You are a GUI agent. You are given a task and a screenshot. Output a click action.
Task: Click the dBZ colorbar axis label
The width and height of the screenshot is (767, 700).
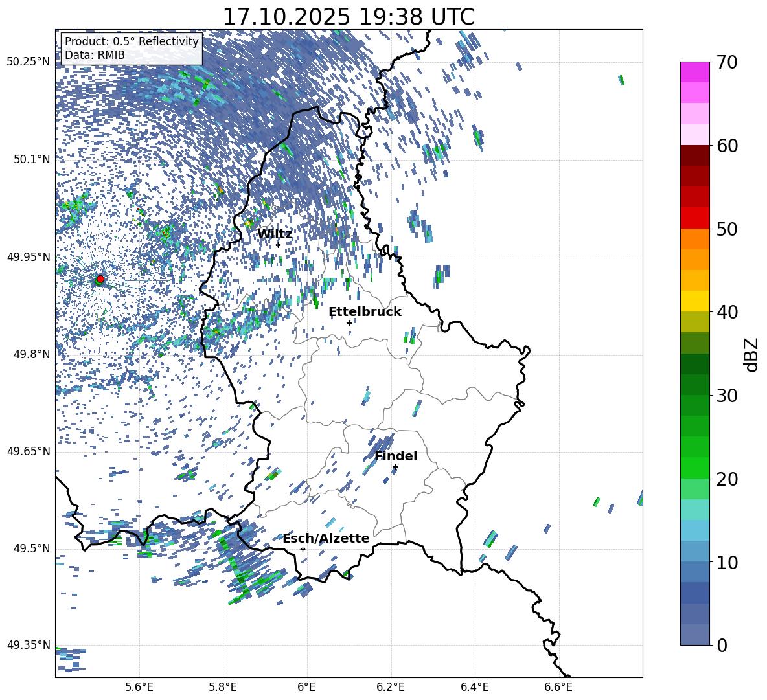click(751, 354)
